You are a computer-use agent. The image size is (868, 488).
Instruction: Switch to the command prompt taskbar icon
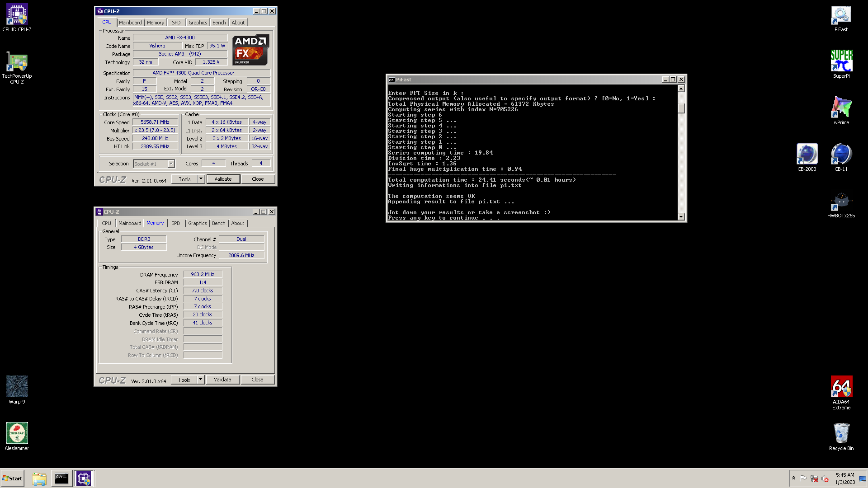point(61,479)
